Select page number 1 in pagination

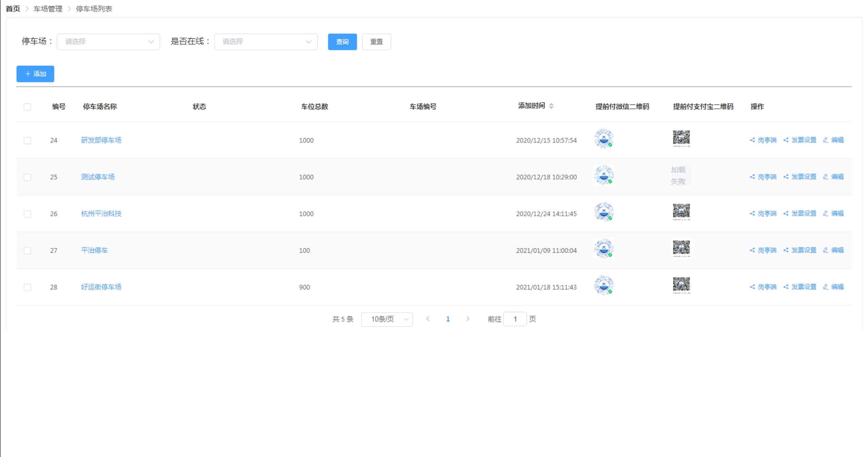coord(448,319)
